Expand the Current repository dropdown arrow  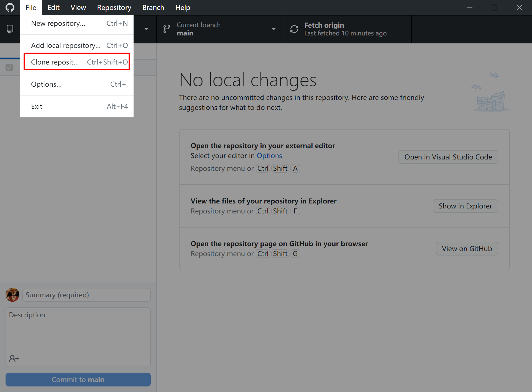(146, 29)
